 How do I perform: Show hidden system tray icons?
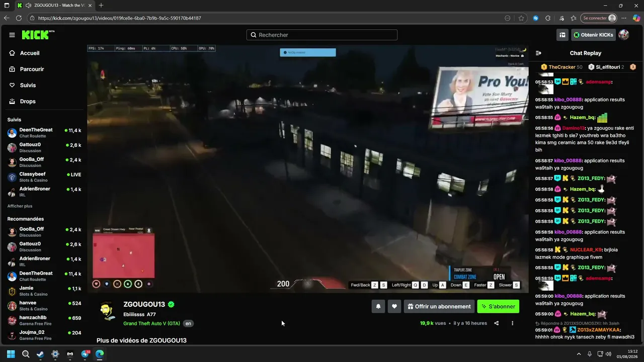coord(579,354)
